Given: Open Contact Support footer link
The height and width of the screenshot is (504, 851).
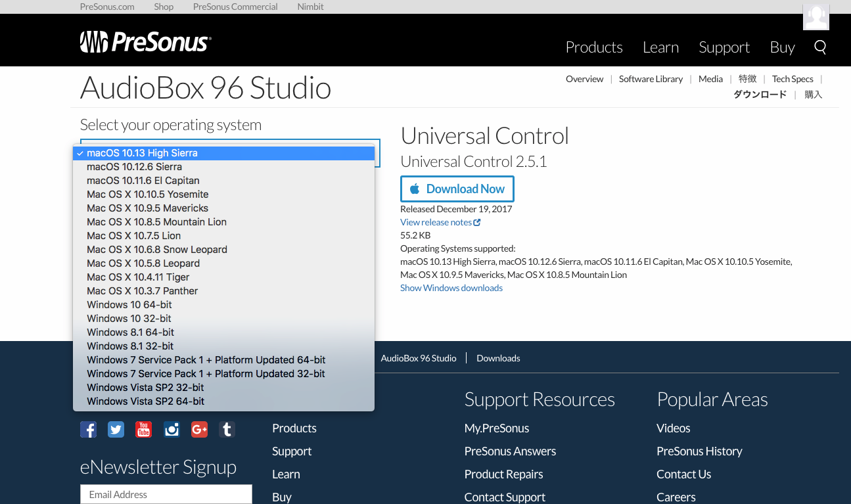Looking at the screenshot, I should (505, 497).
